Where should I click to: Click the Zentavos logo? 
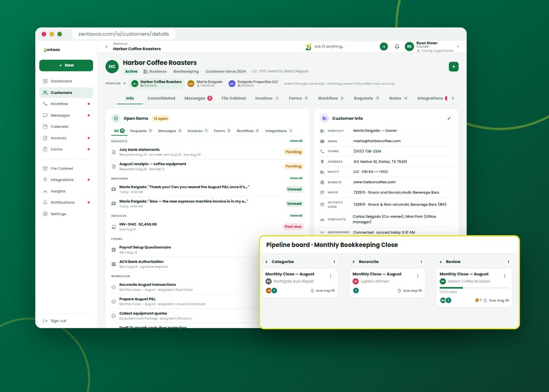tap(52, 50)
